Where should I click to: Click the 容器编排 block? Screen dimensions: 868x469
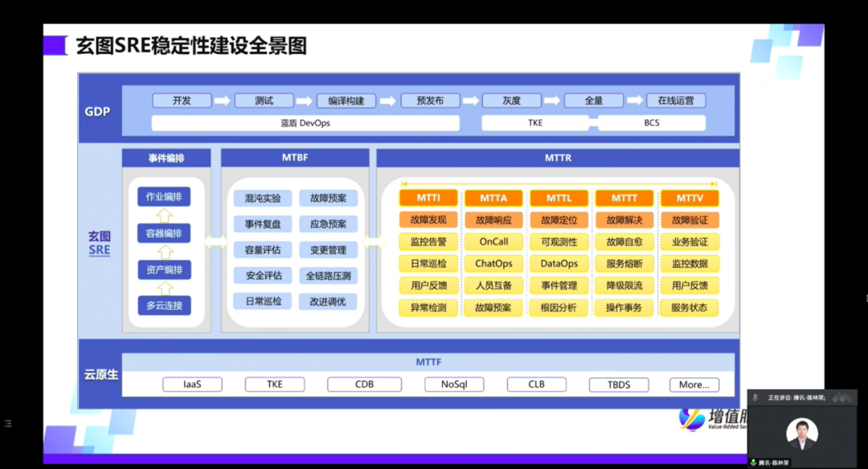point(165,233)
